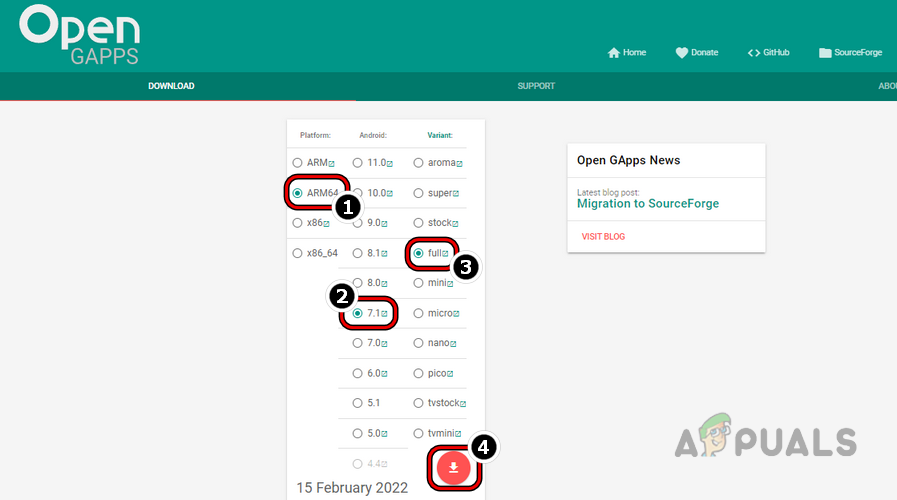
Task: Click the GitHub code brackets icon
Action: pyautogui.click(x=754, y=53)
